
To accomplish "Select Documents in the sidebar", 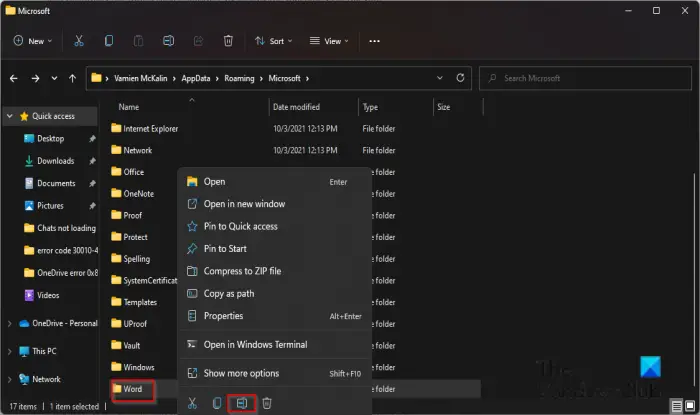I will tap(56, 183).
